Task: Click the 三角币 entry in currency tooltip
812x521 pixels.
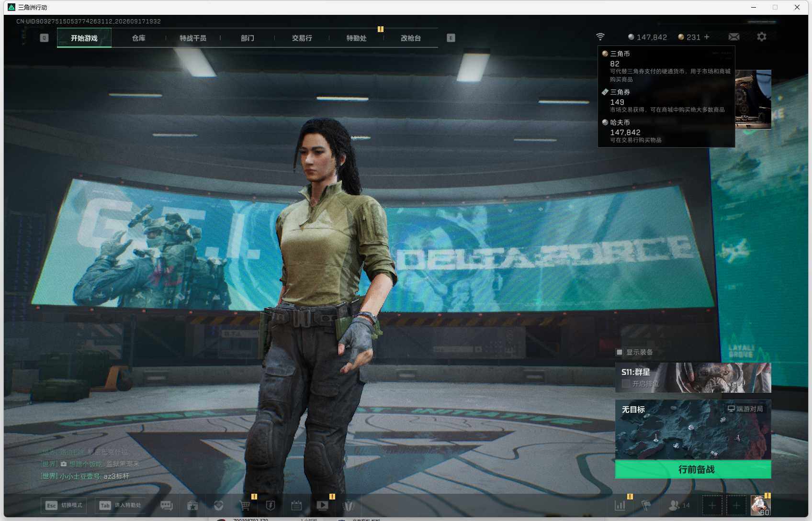Action: pos(666,66)
